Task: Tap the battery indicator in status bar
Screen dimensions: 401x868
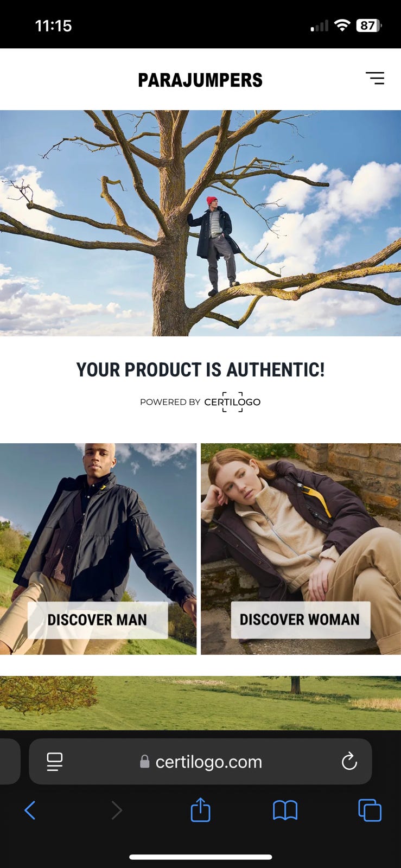Action: (369, 25)
